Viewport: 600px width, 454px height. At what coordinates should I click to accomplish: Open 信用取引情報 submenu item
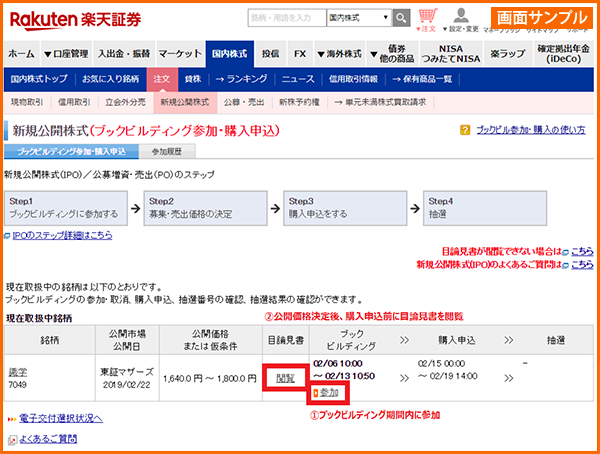[354, 79]
